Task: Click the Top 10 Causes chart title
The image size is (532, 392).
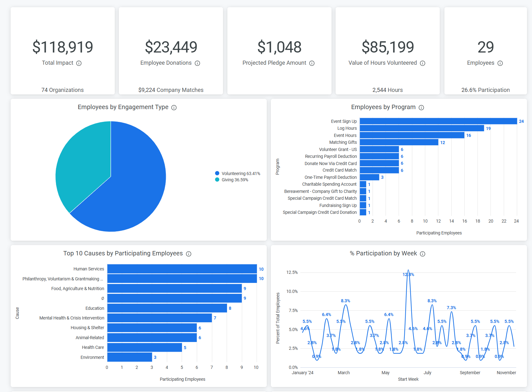Action: 123,254
